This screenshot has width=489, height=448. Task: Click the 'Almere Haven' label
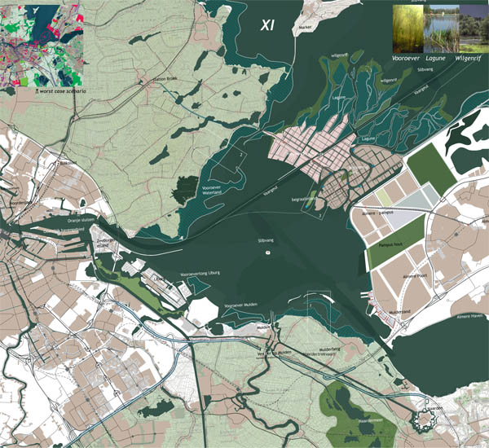point(469,316)
